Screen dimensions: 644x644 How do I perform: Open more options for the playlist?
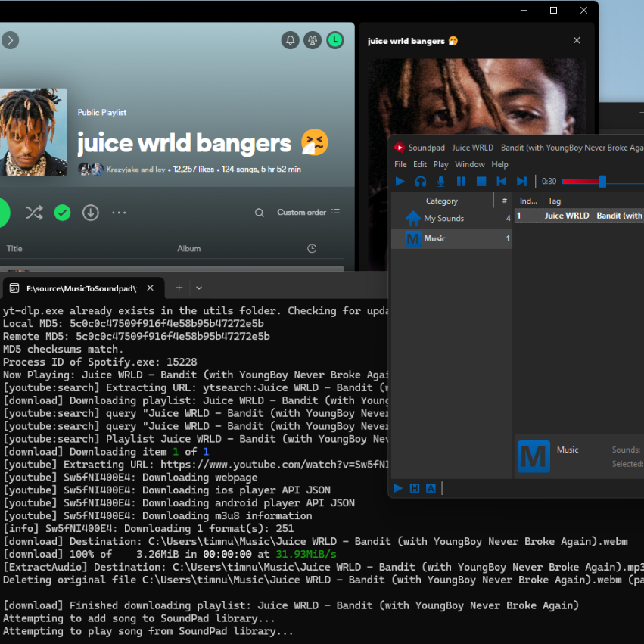pos(119,213)
